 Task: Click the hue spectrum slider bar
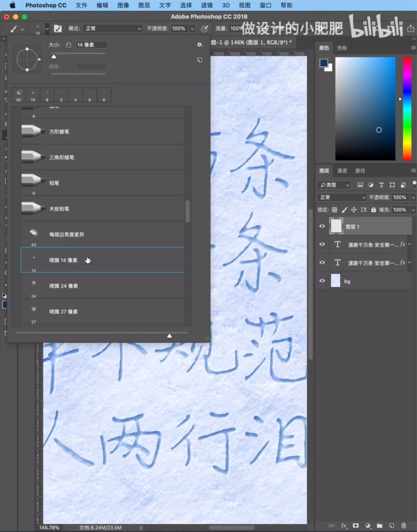tap(407, 109)
